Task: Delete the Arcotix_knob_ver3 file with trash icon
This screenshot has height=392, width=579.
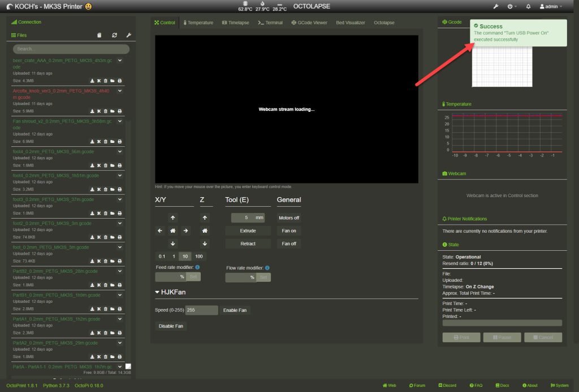Action: coord(106,111)
